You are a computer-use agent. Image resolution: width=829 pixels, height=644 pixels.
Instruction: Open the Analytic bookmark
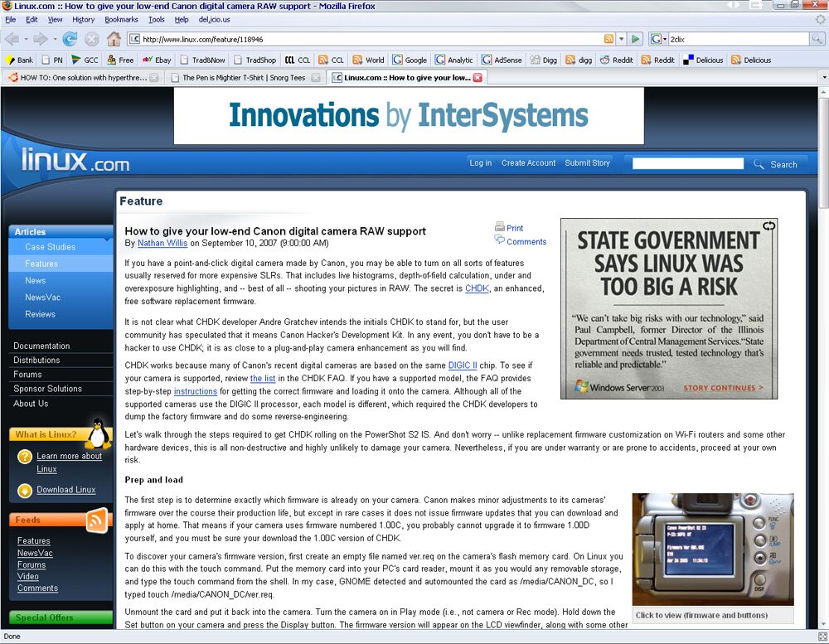454,60
